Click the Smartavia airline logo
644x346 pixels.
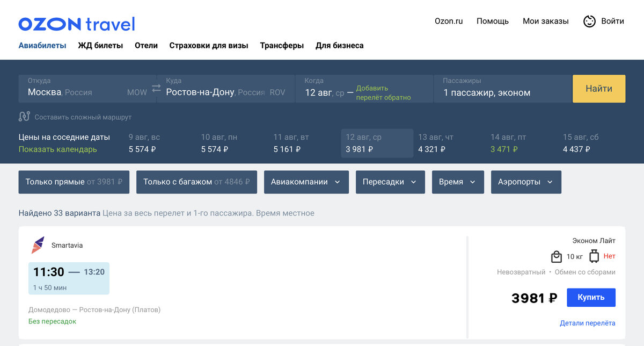click(38, 245)
